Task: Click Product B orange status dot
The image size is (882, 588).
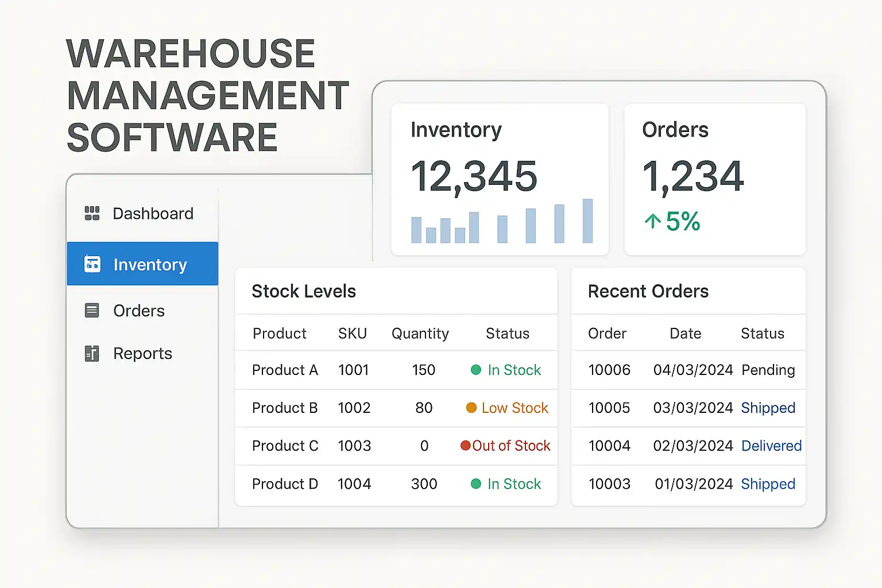Action: coord(471,408)
